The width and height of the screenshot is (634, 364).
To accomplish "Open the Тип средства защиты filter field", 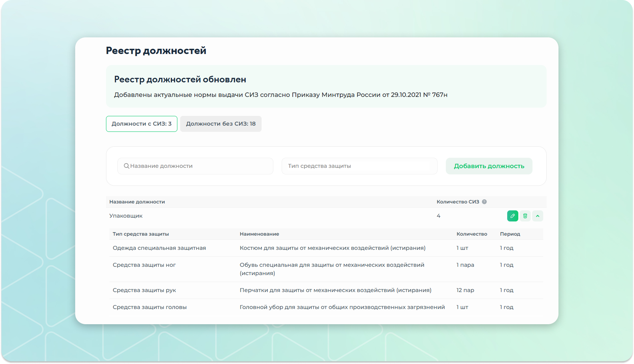I will pyautogui.click(x=359, y=166).
